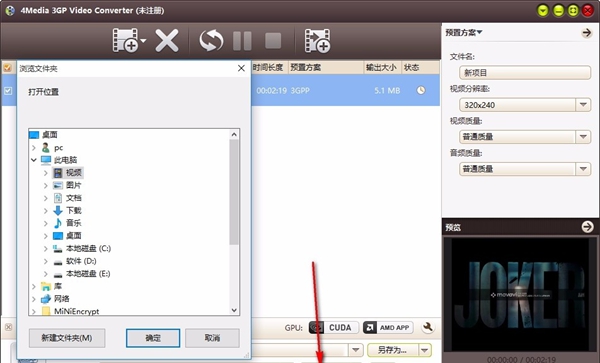The height and width of the screenshot is (363, 600).
Task: Remove selected file with X icon
Action: point(167,40)
